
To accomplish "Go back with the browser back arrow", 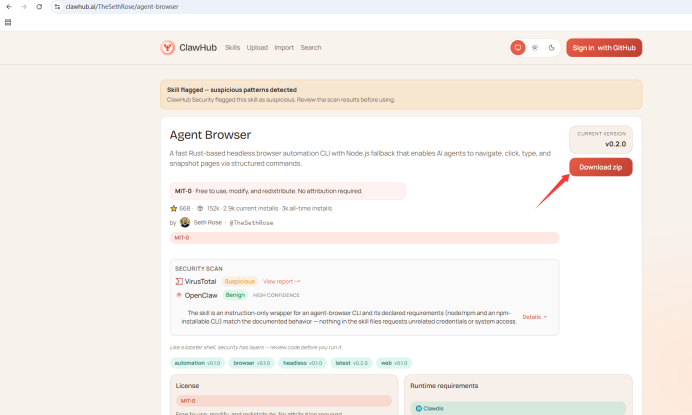I will pyautogui.click(x=9, y=7).
